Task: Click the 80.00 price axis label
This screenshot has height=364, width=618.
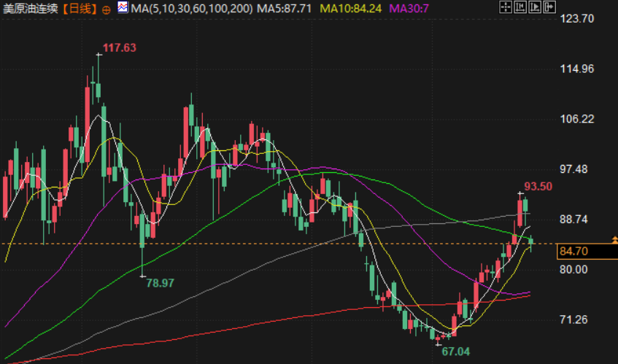Action: pyautogui.click(x=573, y=269)
